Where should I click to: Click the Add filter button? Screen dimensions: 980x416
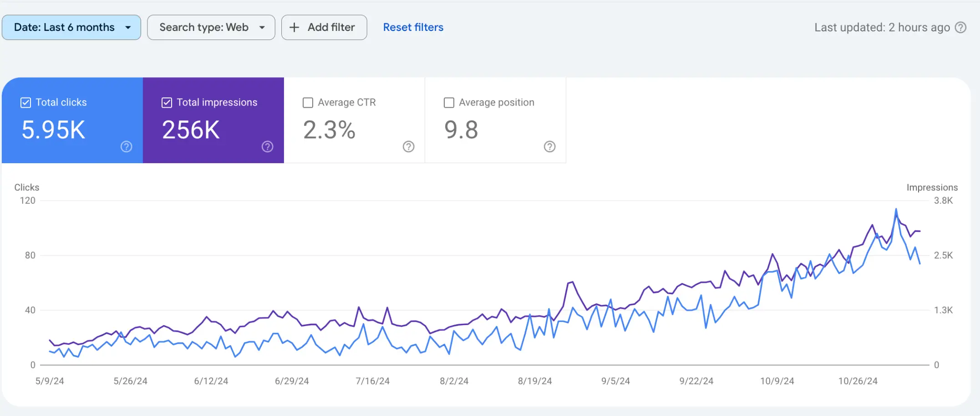324,27
